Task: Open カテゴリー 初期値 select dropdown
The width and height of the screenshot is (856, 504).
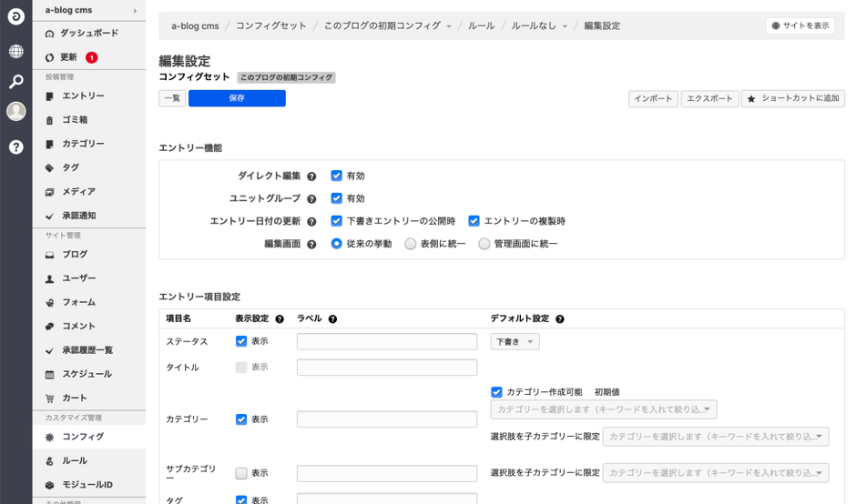Action: (x=604, y=409)
